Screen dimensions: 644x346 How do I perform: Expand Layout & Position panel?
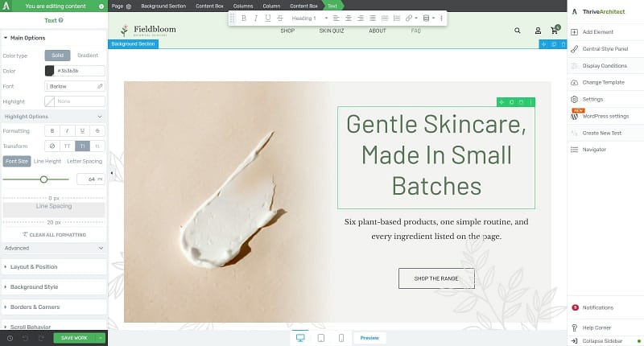(54, 267)
